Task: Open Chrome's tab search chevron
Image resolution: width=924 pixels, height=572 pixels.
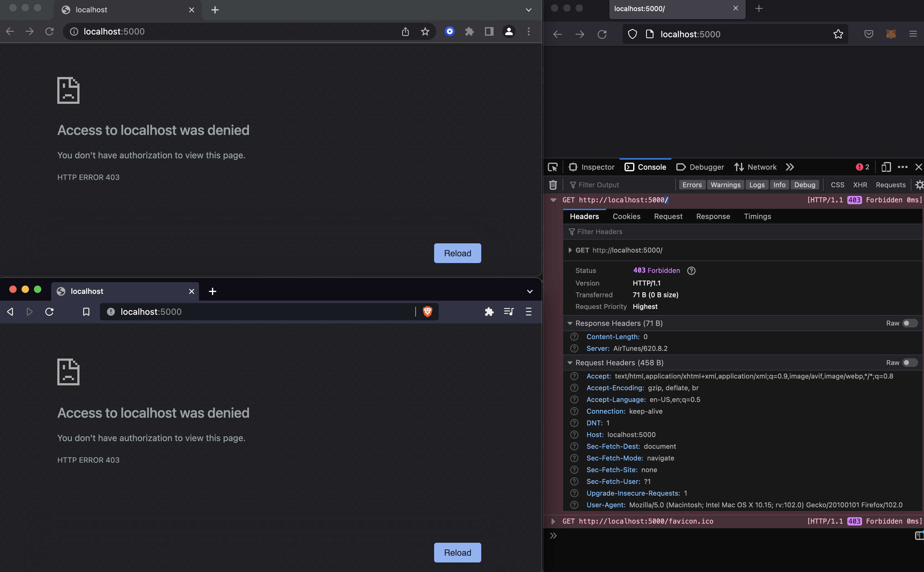Action: pyautogui.click(x=528, y=10)
